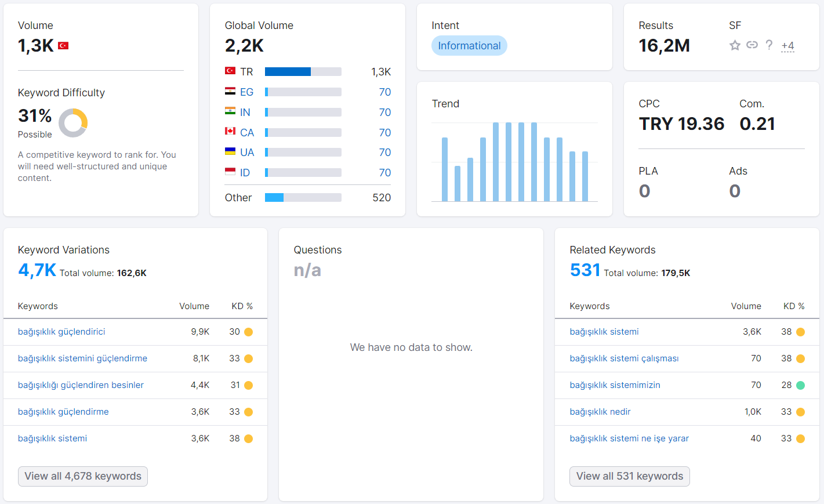Open keyword bağışıklık güçlendirici
824x504 pixels.
[x=61, y=332]
